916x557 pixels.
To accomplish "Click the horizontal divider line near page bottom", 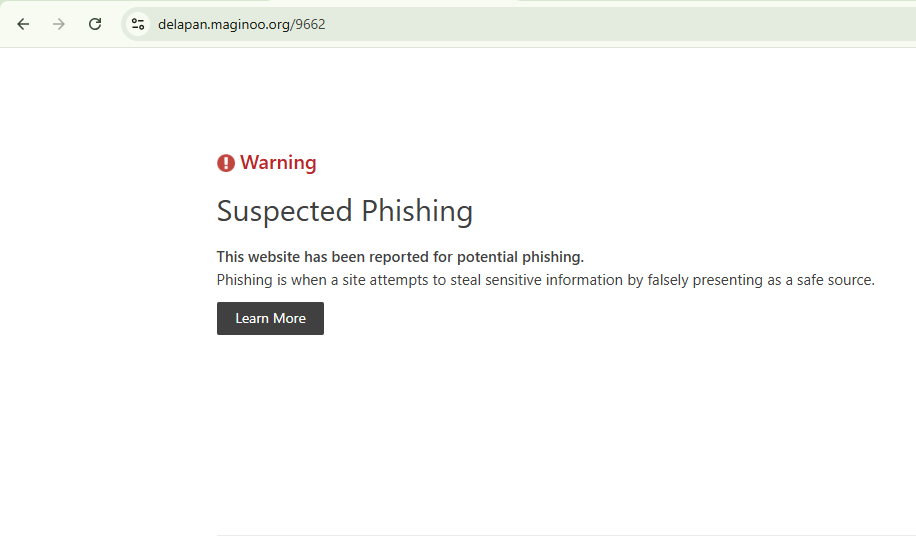I will [566, 535].
